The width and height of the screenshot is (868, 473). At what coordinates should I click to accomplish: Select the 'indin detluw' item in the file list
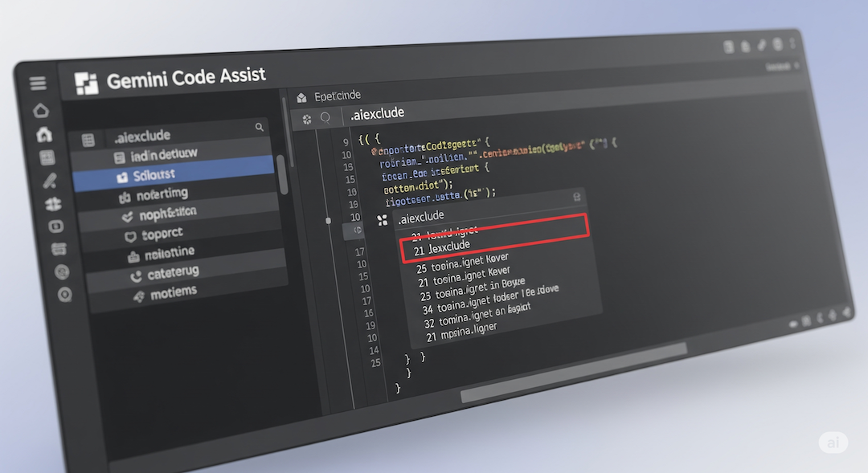[x=173, y=154]
